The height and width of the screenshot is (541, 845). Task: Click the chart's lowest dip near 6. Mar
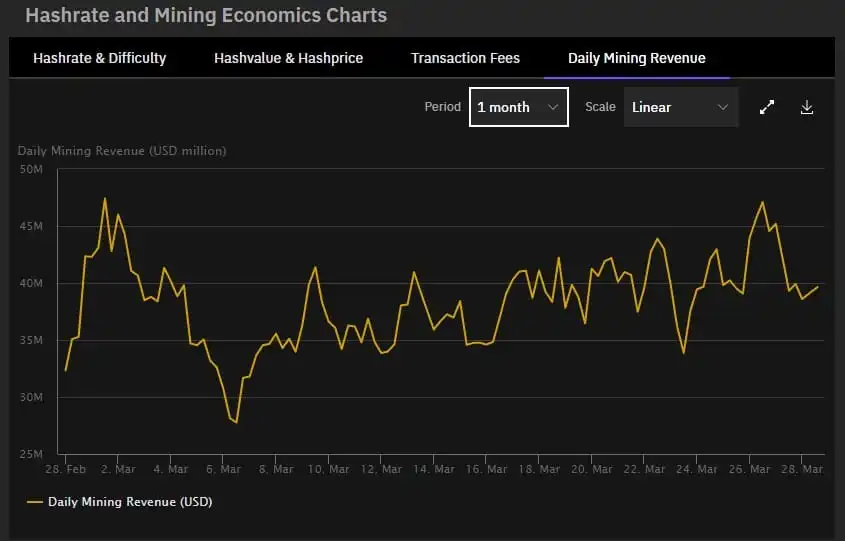tap(236, 422)
